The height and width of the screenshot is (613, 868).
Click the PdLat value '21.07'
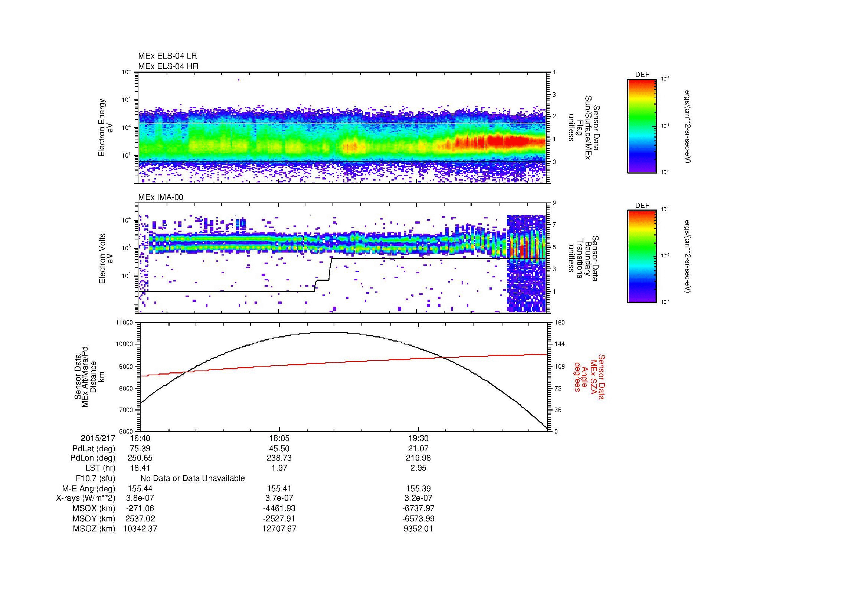(x=418, y=449)
